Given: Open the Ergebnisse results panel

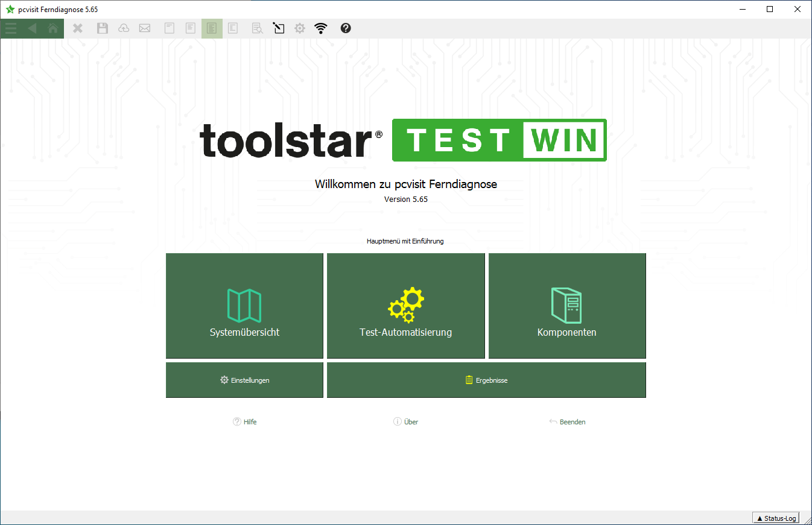Looking at the screenshot, I should tap(486, 380).
